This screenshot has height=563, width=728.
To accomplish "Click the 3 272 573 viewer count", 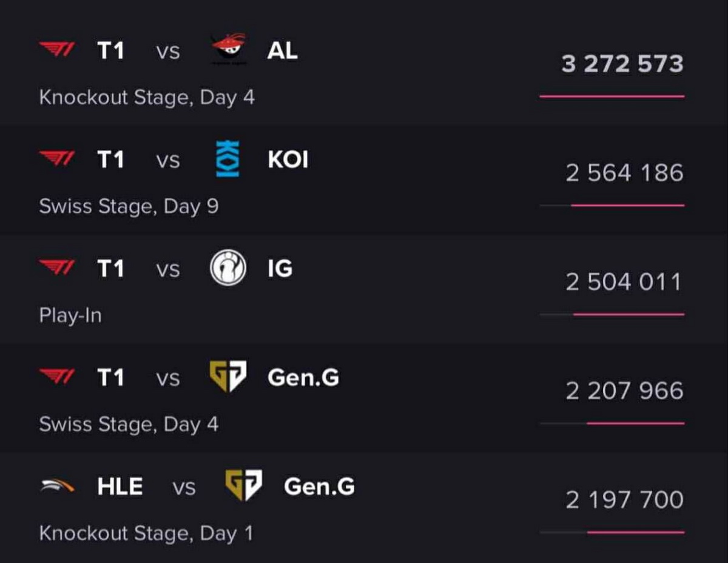I will [x=622, y=64].
